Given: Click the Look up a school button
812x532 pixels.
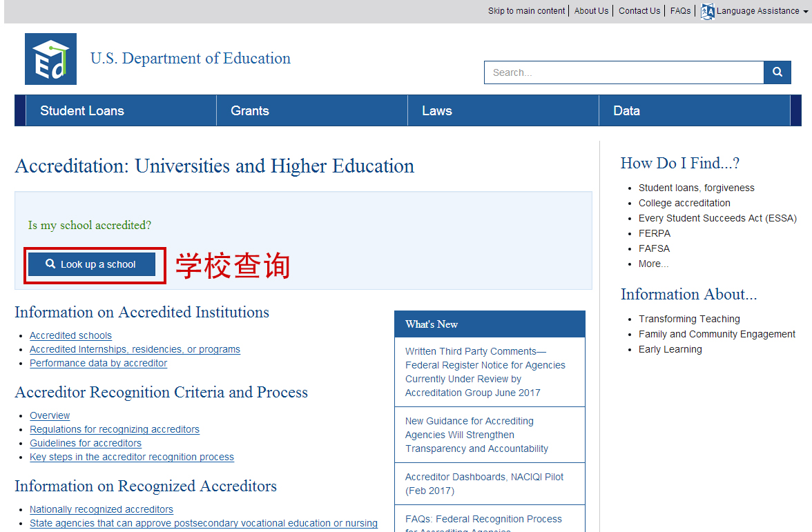Looking at the screenshot, I should click(x=92, y=264).
